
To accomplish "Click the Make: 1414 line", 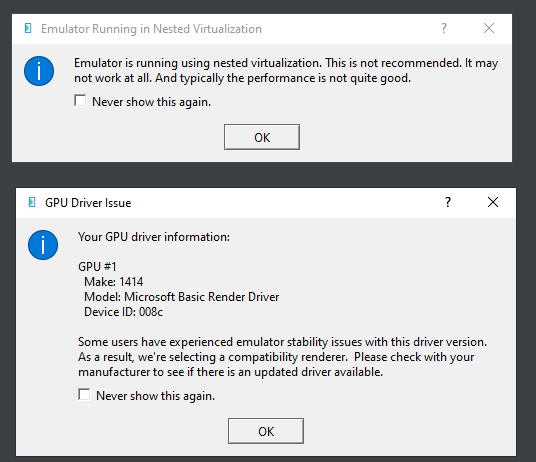I will (x=113, y=282).
